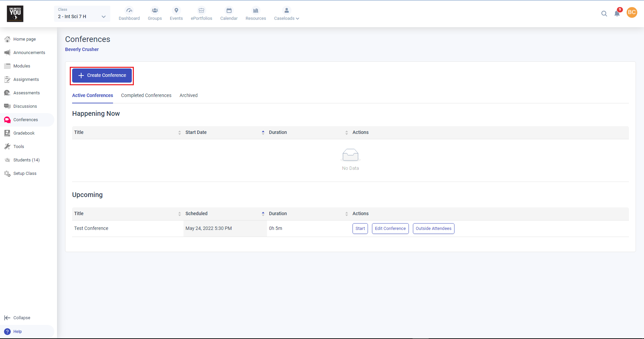Click the Create Conference button
Image resolution: width=644 pixels, height=339 pixels.
[x=102, y=76]
